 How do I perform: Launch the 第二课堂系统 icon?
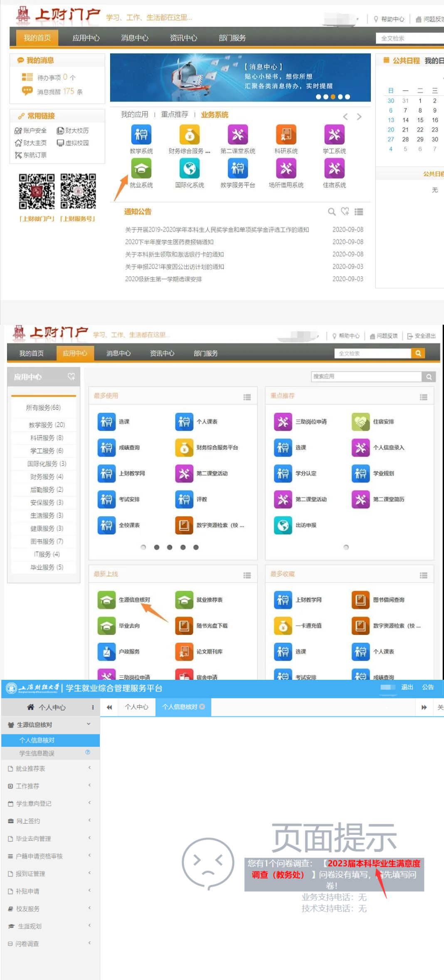coord(238,134)
